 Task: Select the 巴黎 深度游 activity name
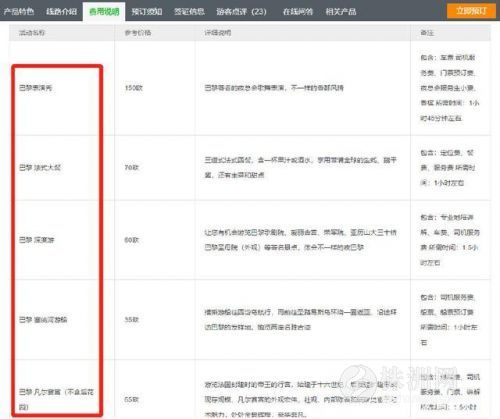36,240
